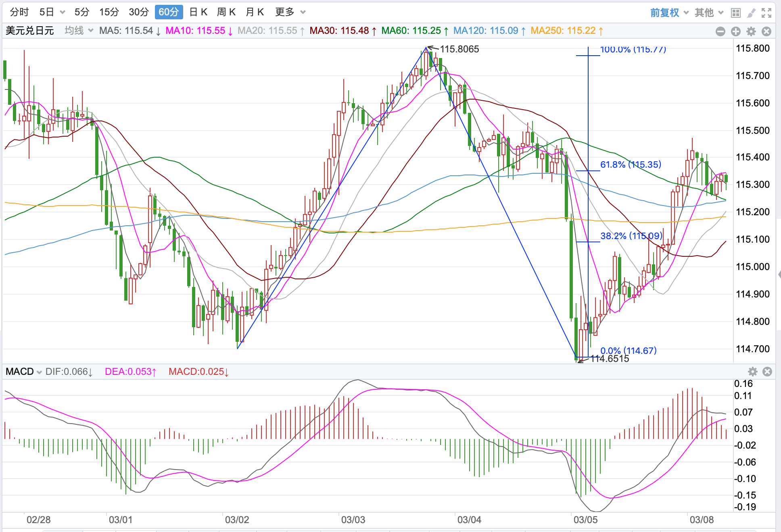Open the 5日 period dropdown arrow
Viewport: 781px width, 532px height.
[x=63, y=12]
